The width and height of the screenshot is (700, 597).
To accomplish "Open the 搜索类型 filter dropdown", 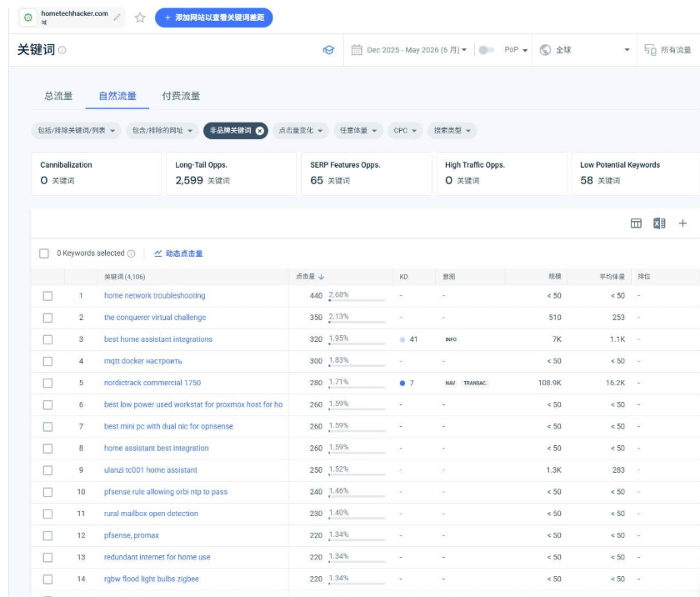I will [452, 131].
